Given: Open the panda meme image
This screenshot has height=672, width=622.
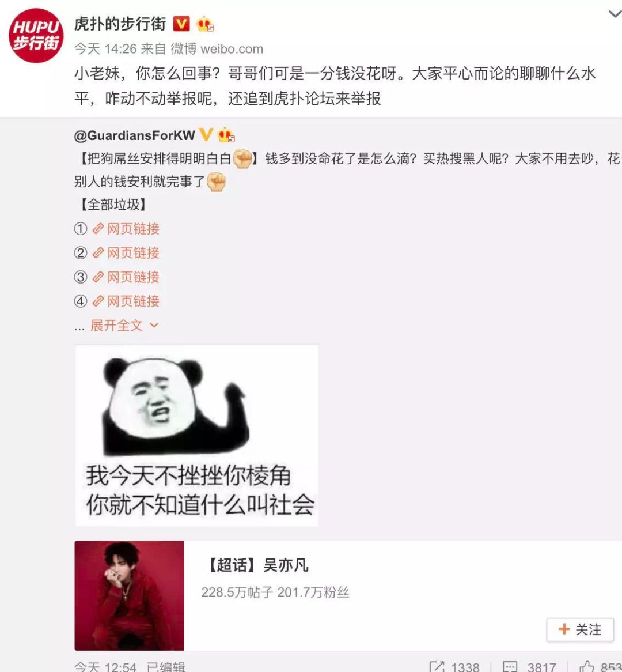Looking at the screenshot, I should pos(196,436).
